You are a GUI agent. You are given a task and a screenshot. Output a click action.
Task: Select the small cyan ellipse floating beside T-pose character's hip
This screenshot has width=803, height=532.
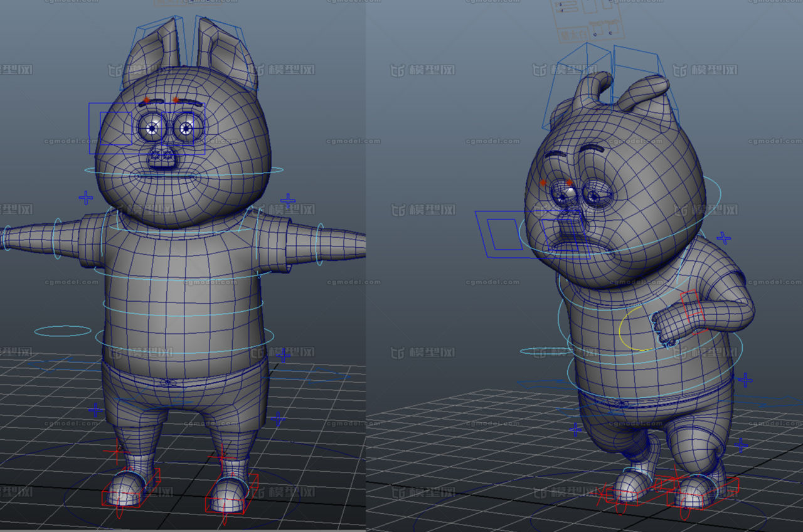(63, 331)
